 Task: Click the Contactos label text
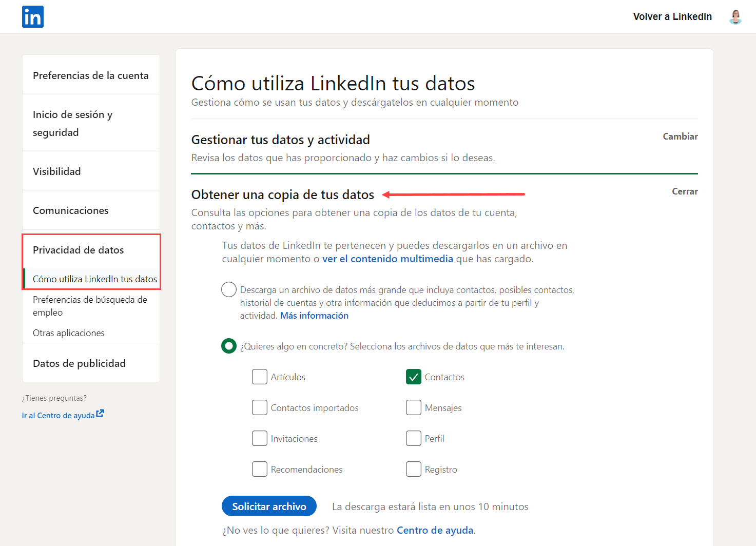click(444, 377)
